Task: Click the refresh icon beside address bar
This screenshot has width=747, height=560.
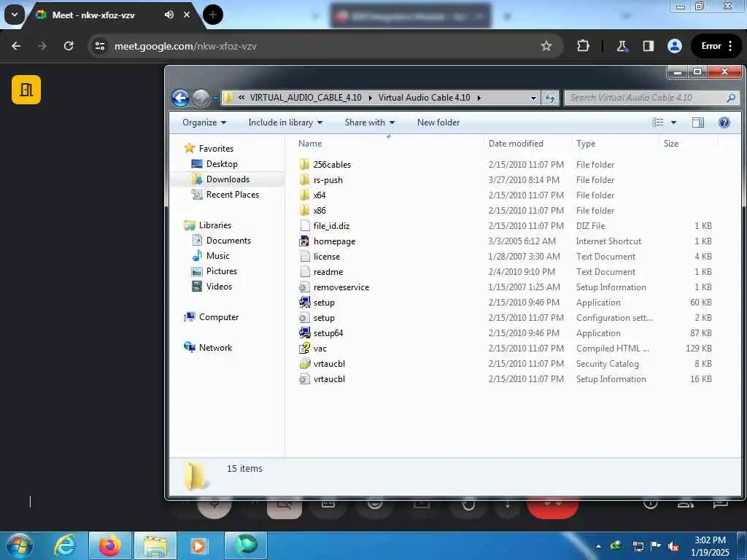Action: [550, 98]
